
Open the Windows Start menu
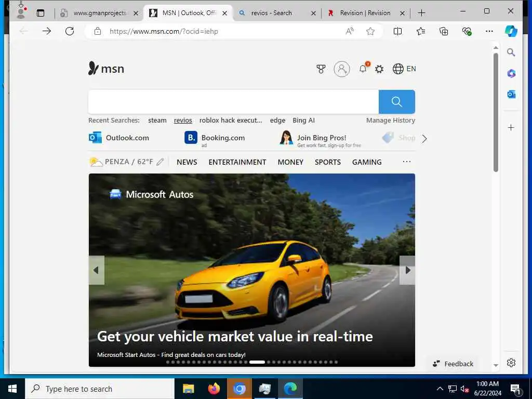coord(12,389)
